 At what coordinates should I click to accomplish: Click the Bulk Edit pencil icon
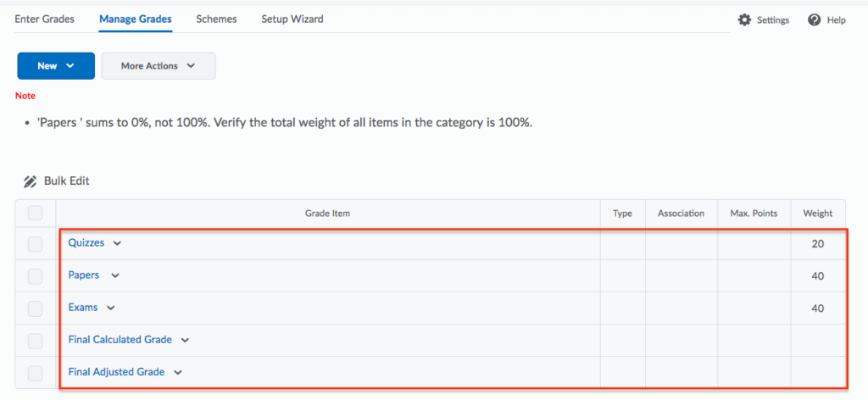point(31,181)
